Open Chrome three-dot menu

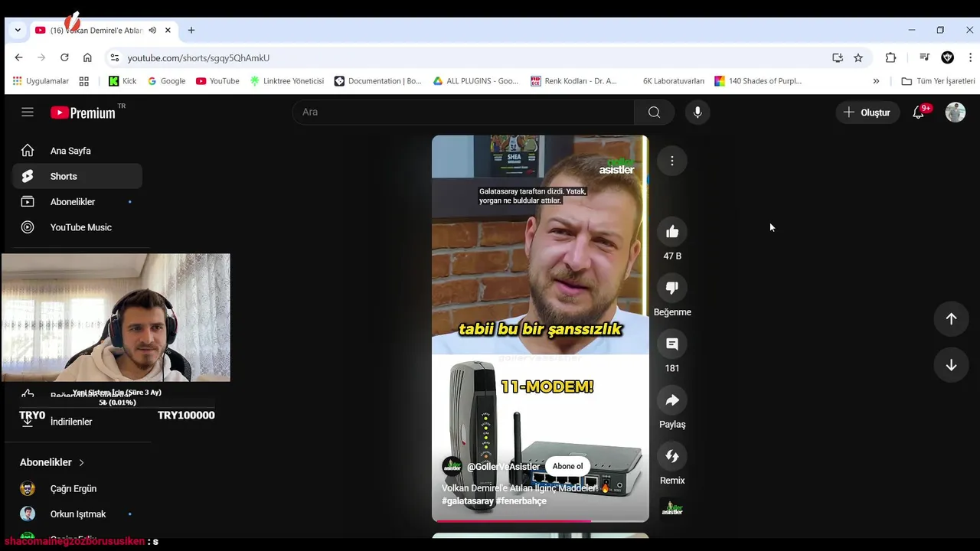(x=970, y=57)
